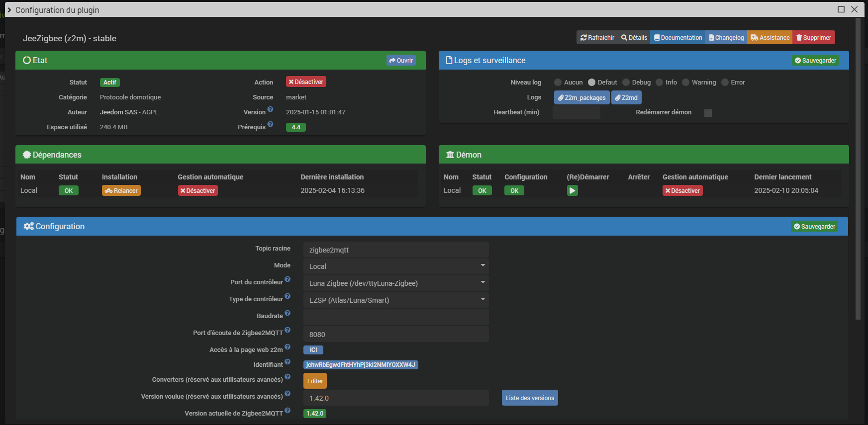
Task: Click the red Supprimer button
Action: (814, 38)
